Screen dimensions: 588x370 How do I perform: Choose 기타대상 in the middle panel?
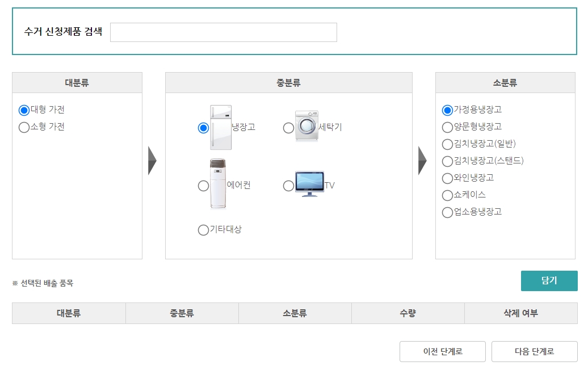click(x=203, y=230)
